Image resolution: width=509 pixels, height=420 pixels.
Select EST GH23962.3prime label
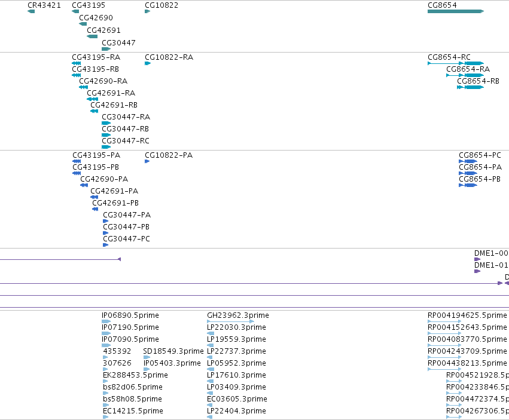pos(238,315)
